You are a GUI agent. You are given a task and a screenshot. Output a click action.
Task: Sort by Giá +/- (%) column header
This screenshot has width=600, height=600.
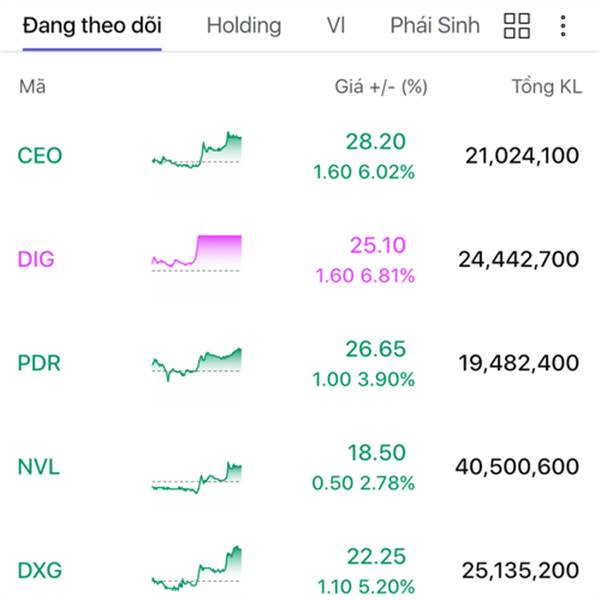(x=381, y=87)
